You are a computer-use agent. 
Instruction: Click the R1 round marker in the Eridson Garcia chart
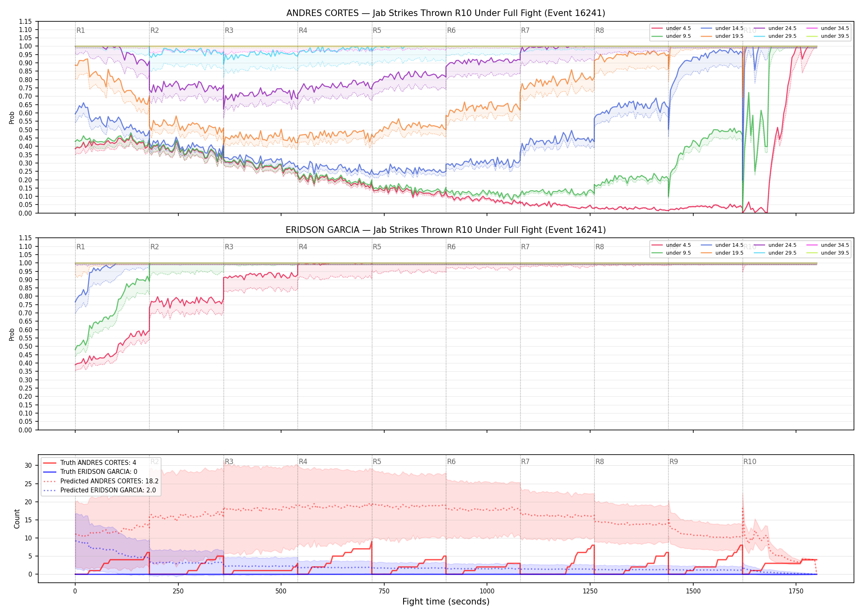[81, 247]
